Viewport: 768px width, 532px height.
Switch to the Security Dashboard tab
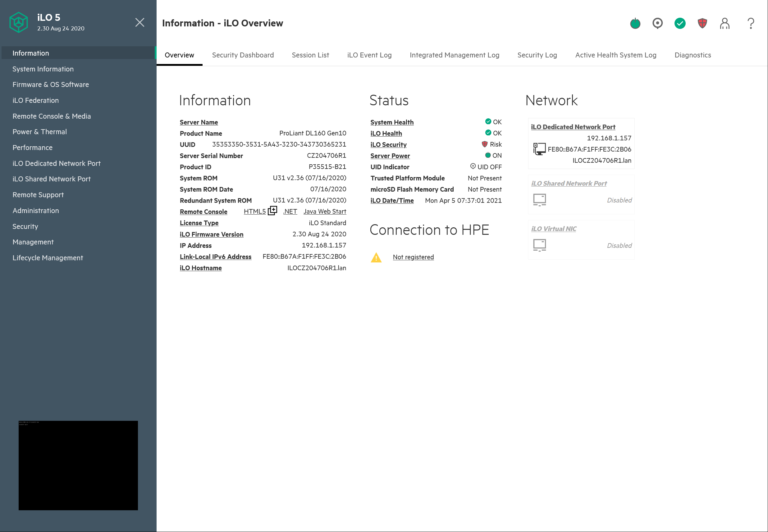(242, 55)
